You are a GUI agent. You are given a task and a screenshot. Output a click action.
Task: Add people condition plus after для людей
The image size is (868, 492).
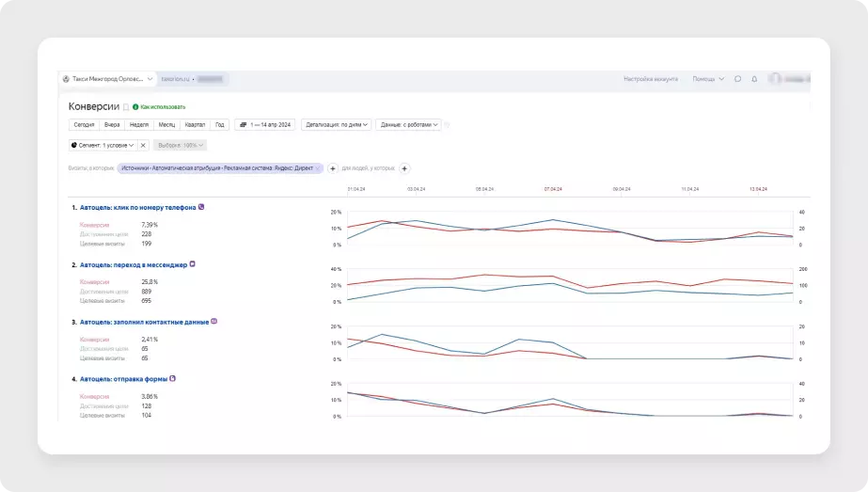[404, 168]
